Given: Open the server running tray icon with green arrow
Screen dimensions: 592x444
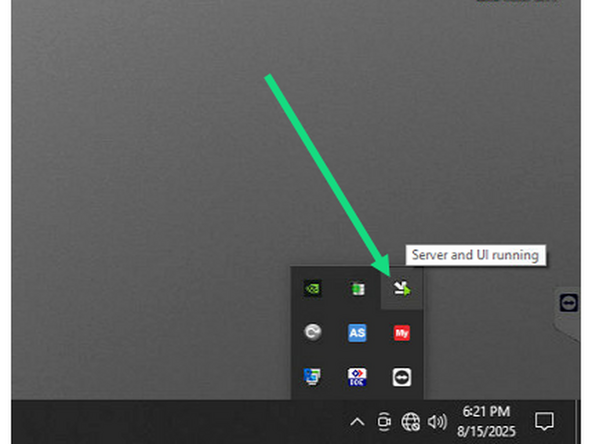Looking at the screenshot, I should (x=401, y=289).
